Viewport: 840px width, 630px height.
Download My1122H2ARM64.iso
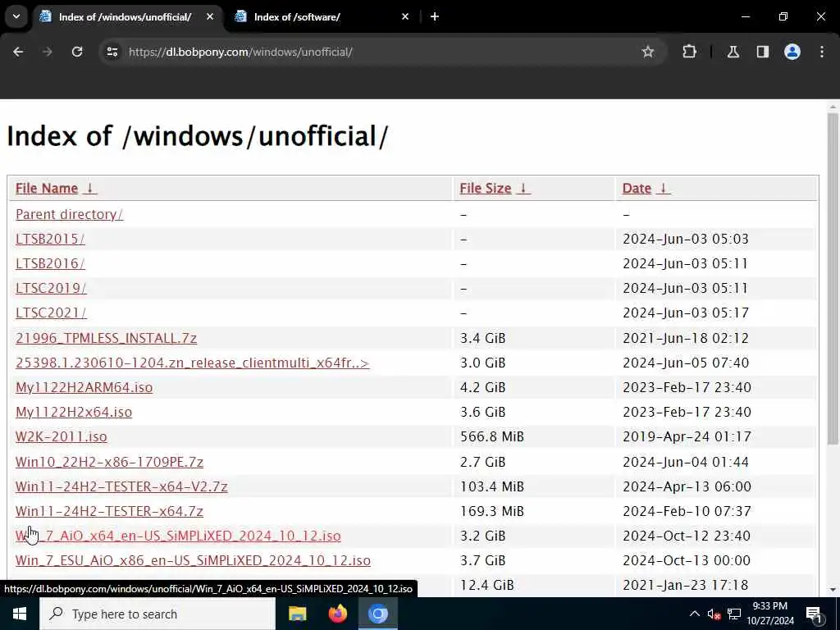(84, 387)
